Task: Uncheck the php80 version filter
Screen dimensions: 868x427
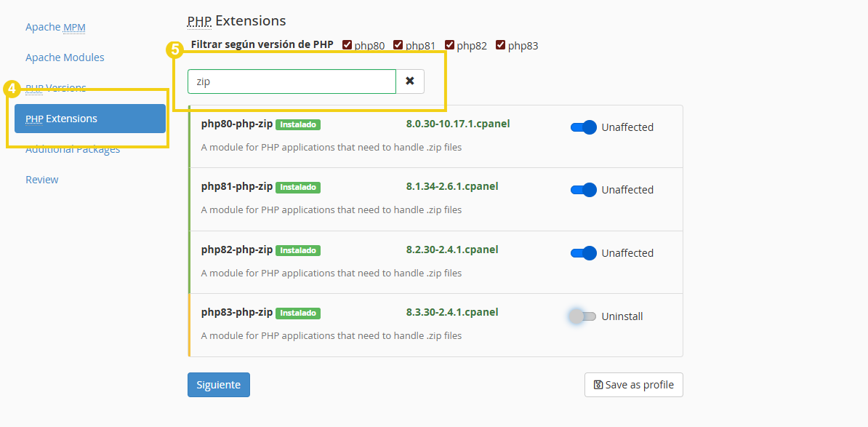Action: (x=347, y=44)
